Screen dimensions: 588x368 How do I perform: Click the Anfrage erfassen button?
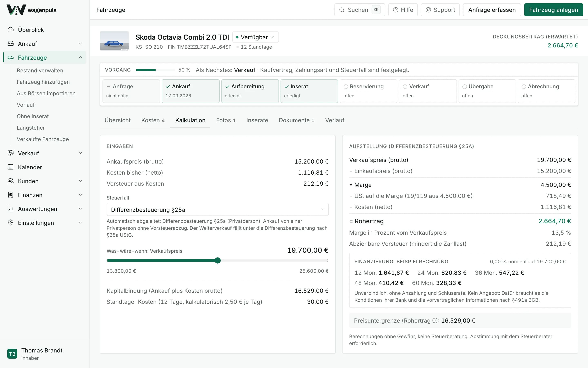(x=492, y=10)
